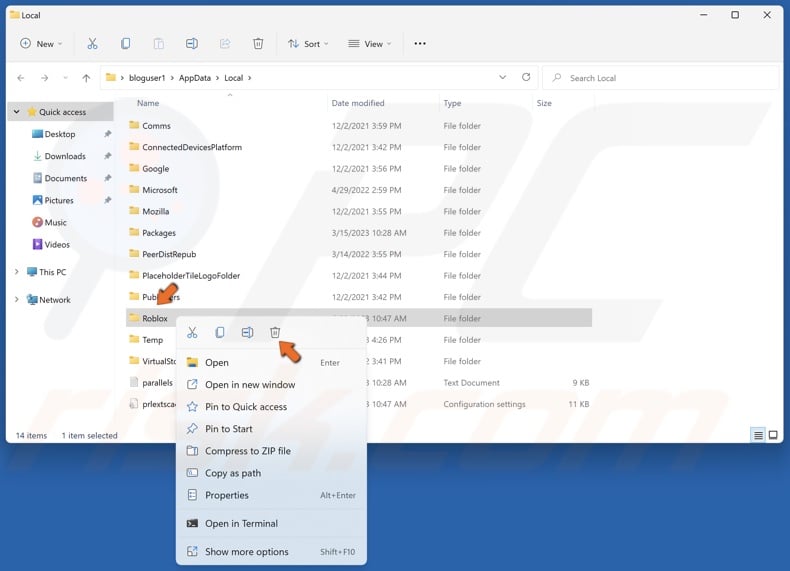Choose Pin to Start
Image resolution: width=790 pixels, height=571 pixels.
point(271,429)
